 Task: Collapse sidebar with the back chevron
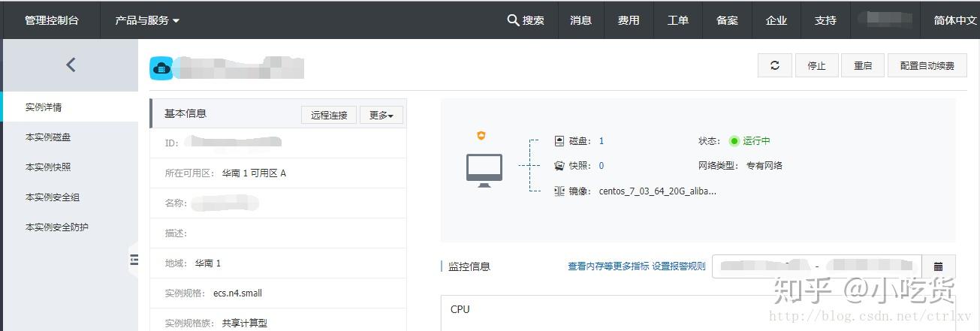(x=71, y=65)
